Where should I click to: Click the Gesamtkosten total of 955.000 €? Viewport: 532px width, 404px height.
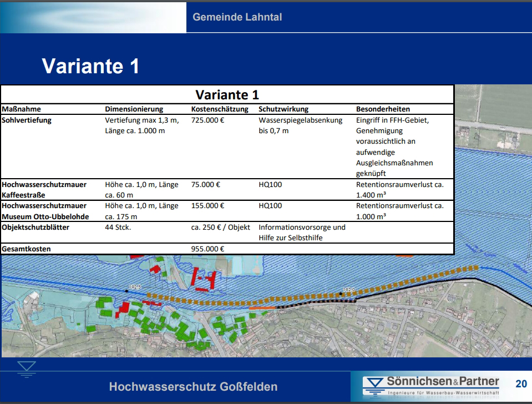click(x=208, y=249)
